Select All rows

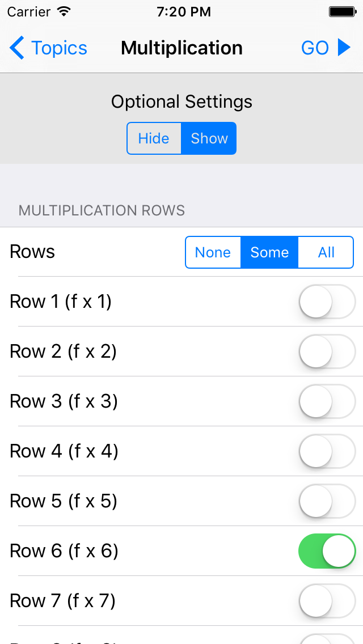click(326, 252)
